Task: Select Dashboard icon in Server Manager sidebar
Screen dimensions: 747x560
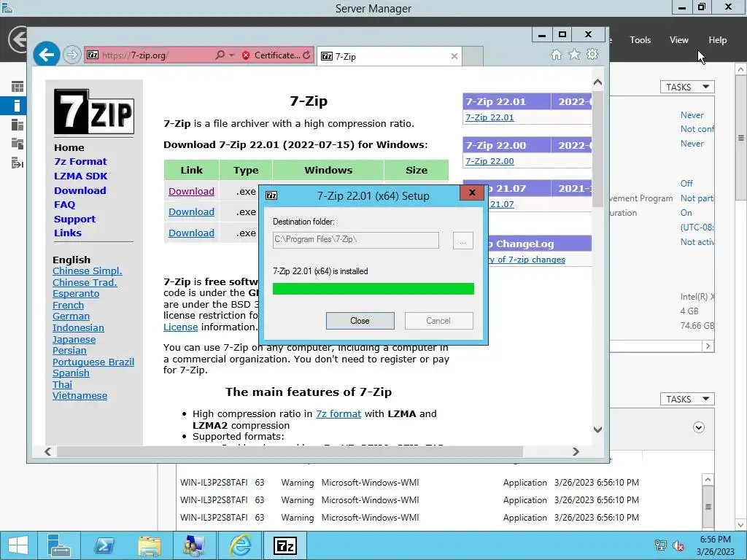Action: coord(18,87)
